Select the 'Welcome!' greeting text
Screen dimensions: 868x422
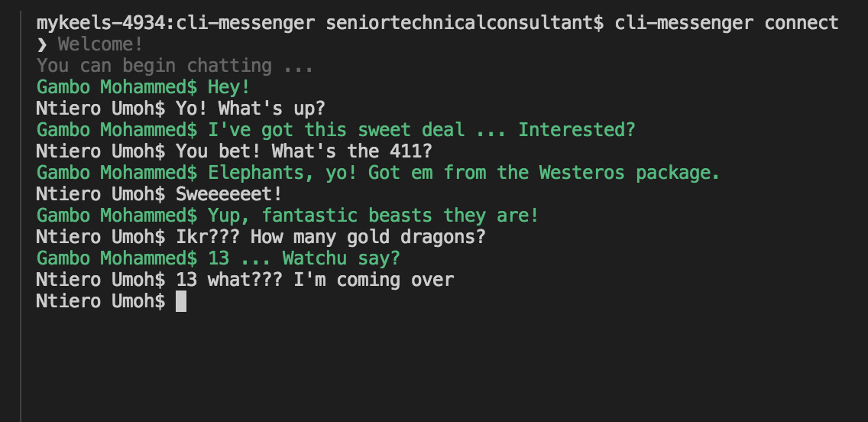tap(100, 44)
